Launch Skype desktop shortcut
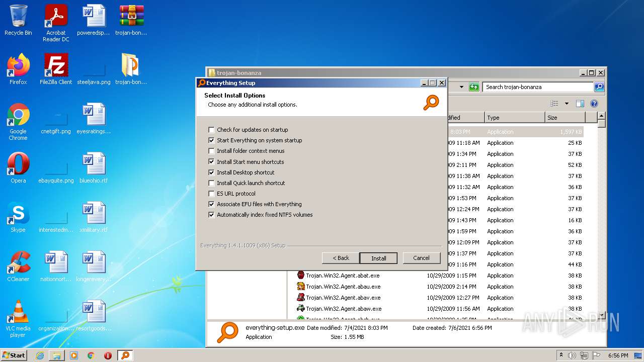The width and height of the screenshot is (644, 362). click(x=18, y=217)
